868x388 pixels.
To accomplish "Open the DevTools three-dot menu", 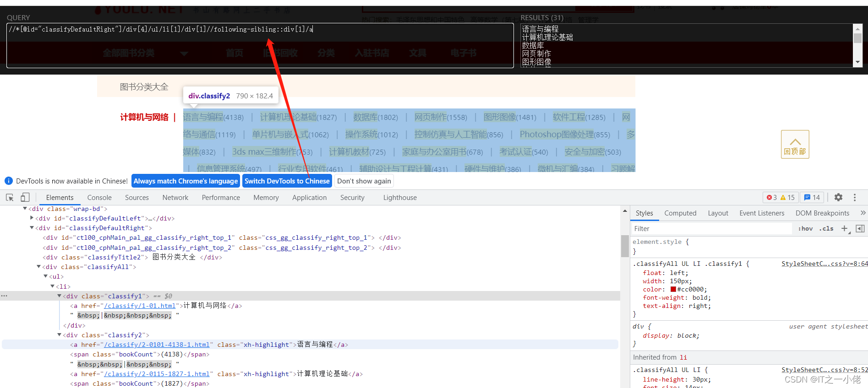I will [x=855, y=197].
